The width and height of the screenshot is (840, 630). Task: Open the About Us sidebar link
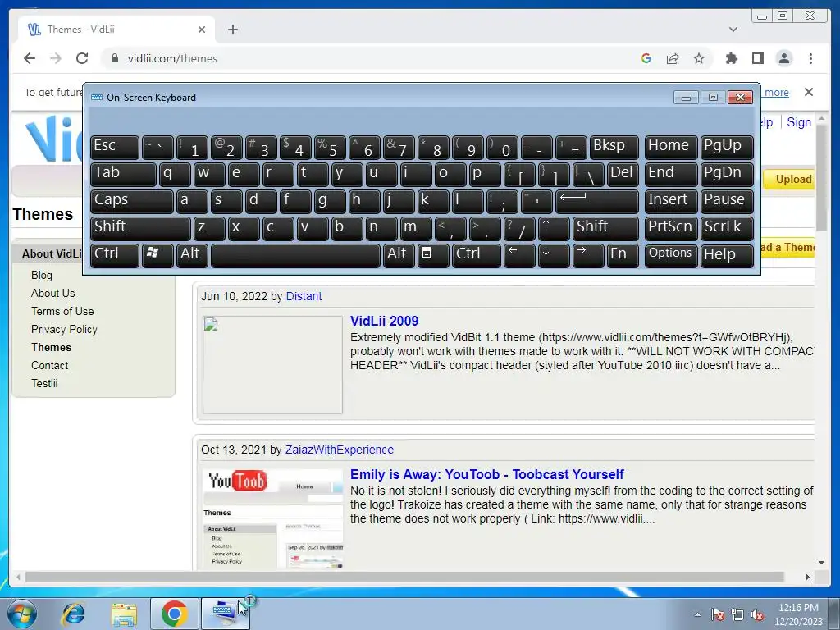point(53,293)
